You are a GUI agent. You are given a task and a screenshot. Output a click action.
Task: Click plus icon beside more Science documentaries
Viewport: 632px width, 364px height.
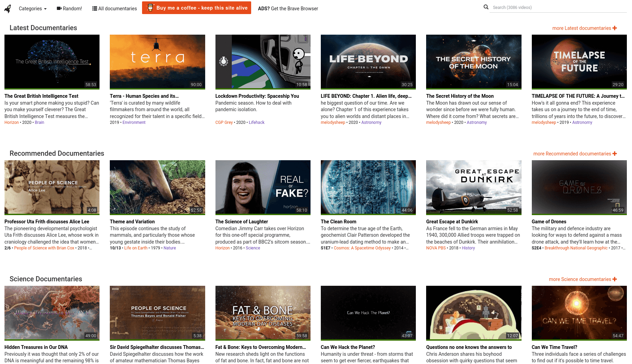[x=615, y=279]
